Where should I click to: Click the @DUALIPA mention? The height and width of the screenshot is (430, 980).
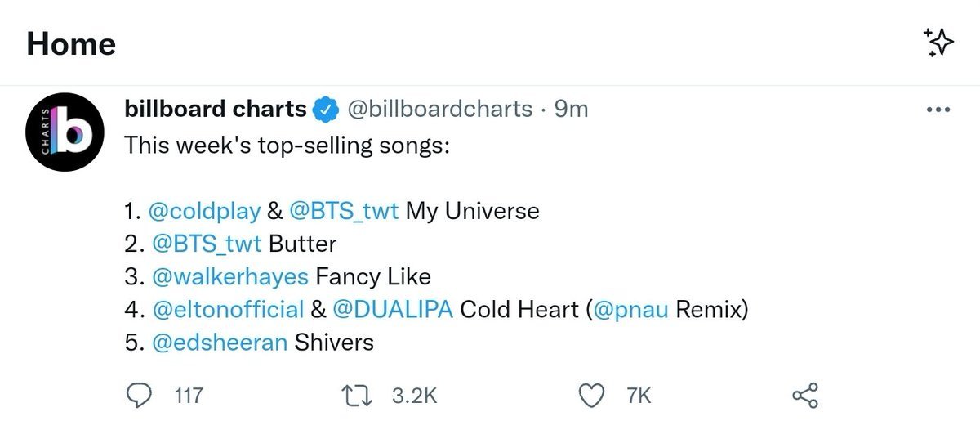click(x=393, y=310)
